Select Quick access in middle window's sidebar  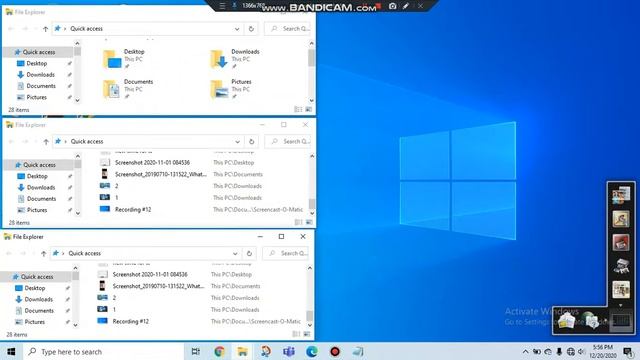point(39,165)
